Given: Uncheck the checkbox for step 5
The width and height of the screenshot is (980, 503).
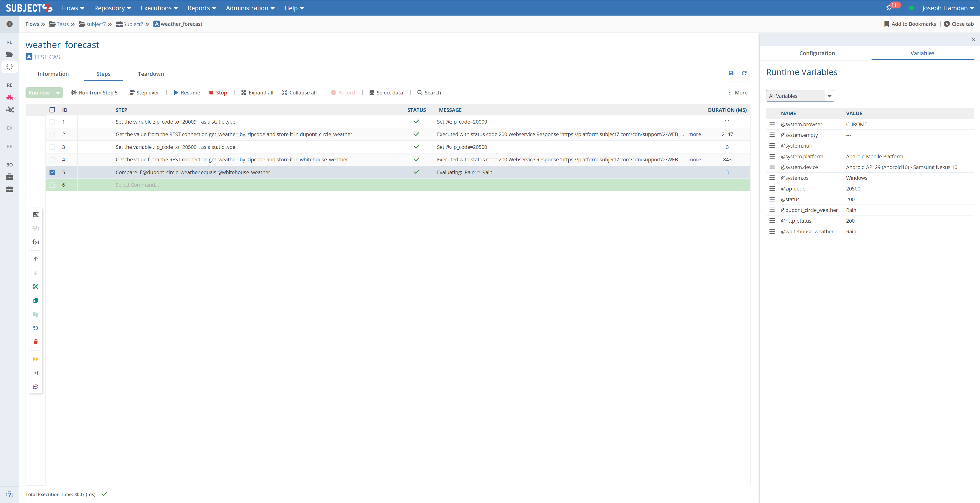Looking at the screenshot, I should [x=52, y=172].
